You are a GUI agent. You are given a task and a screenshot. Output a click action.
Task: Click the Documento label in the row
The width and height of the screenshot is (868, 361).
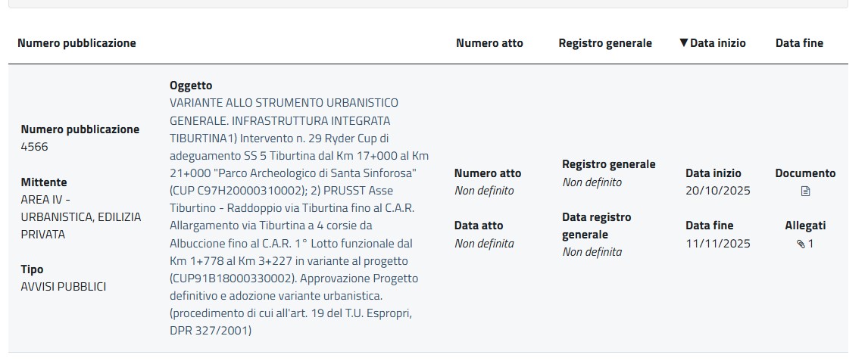(805, 173)
